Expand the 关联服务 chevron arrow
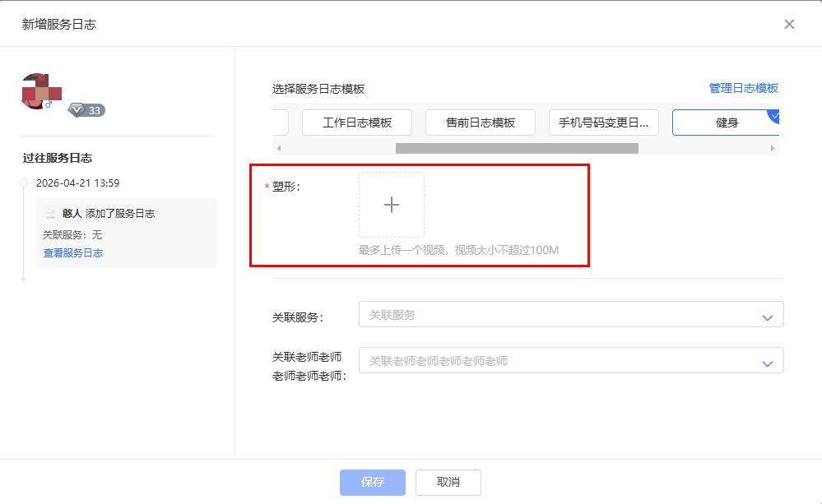Screen dimensions: 822x504 (x=768, y=317)
